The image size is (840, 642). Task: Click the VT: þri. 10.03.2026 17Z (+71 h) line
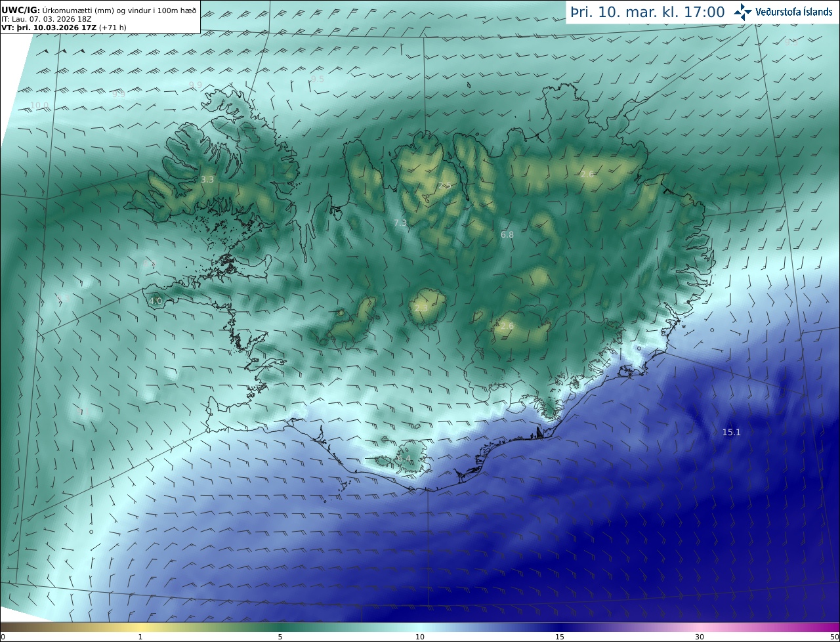coord(64,28)
